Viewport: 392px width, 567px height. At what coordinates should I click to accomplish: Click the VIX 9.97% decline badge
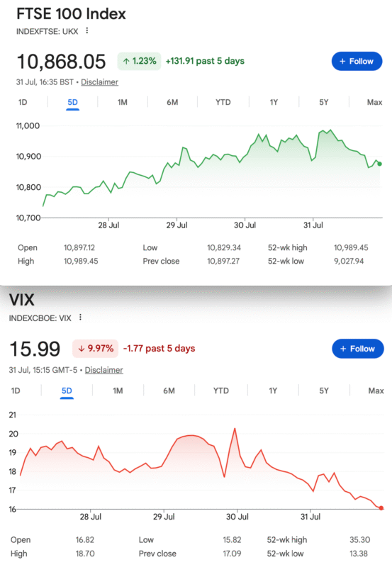[x=96, y=349]
